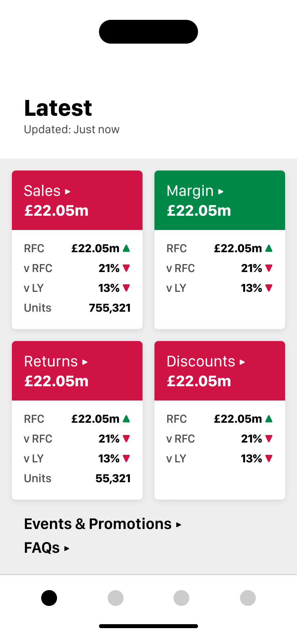The height and width of the screenshot is (644, 297).
Task: Click red down arrow beside Margin v LY
Action: click(x=269, y=288)
